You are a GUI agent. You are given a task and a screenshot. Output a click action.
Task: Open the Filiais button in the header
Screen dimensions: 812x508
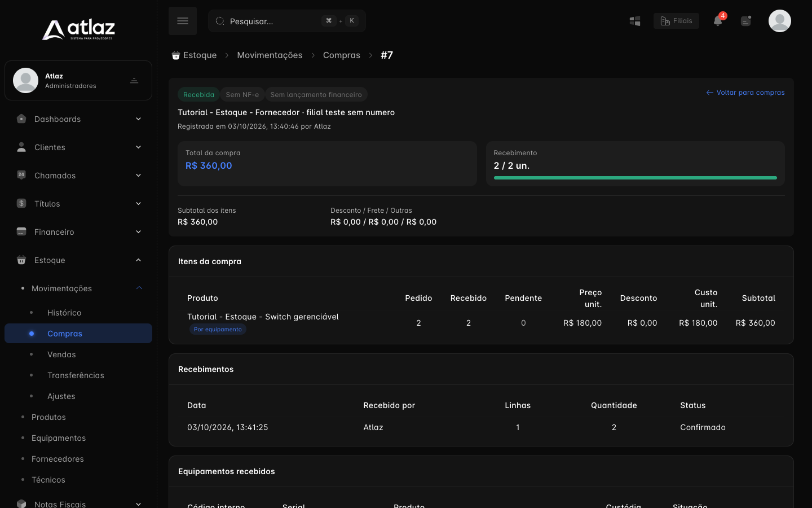tap(676, 21)
